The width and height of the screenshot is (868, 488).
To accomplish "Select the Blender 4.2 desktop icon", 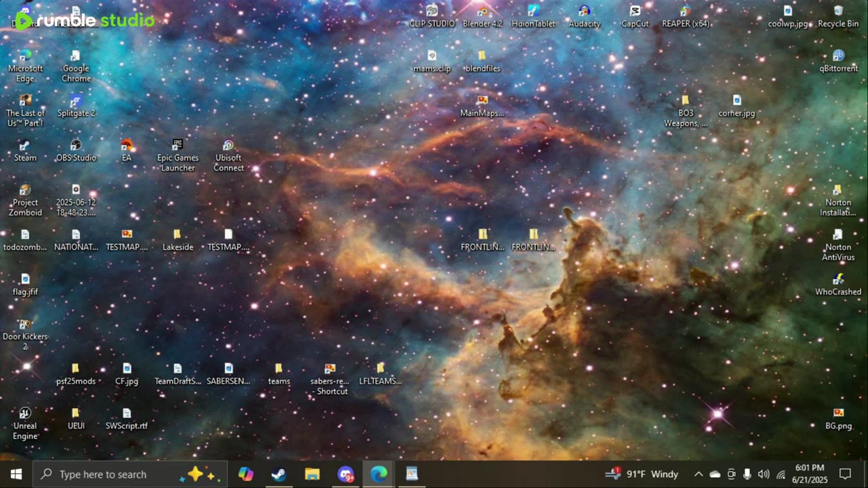I will 482,16.
